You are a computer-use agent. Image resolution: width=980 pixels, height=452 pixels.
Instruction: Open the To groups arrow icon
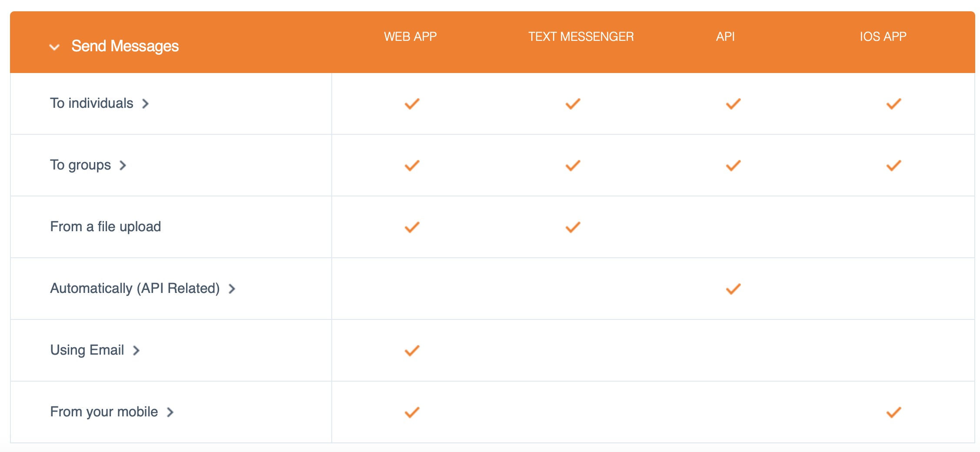(x=123, y=166)
